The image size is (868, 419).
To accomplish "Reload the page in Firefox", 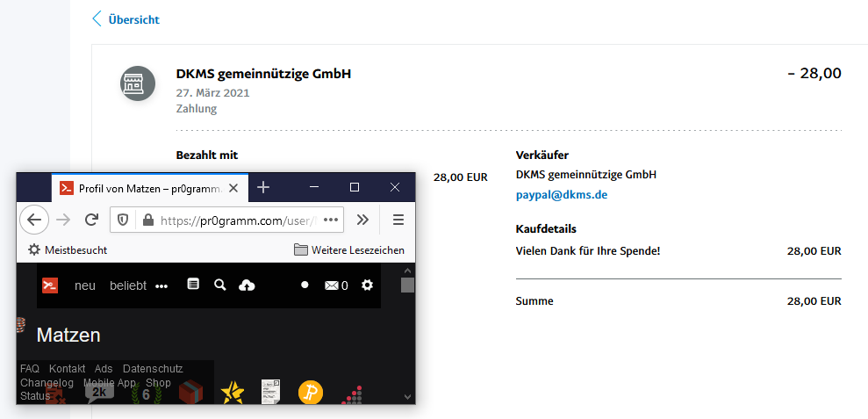I will [x=90, y=220].
